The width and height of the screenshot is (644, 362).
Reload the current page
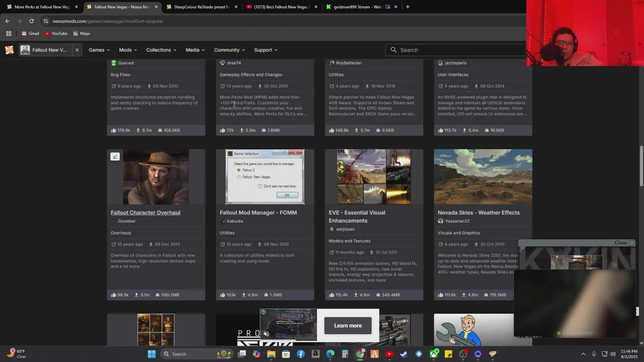tap(31, 21)
